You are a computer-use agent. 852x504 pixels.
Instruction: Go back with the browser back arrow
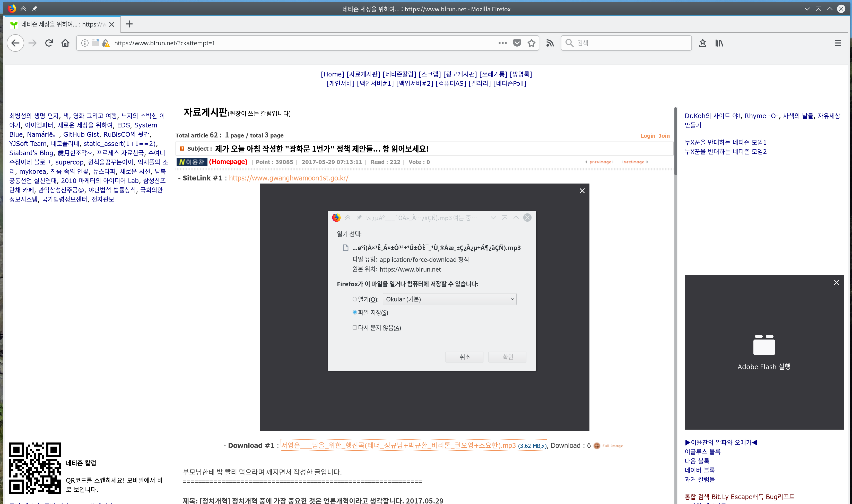[15, 43]
